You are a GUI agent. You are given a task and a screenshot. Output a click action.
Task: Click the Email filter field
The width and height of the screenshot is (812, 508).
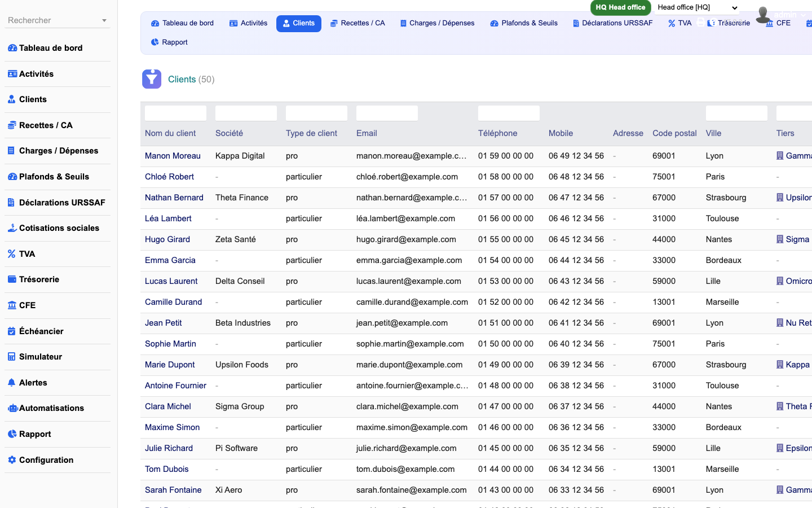(387, 113)
